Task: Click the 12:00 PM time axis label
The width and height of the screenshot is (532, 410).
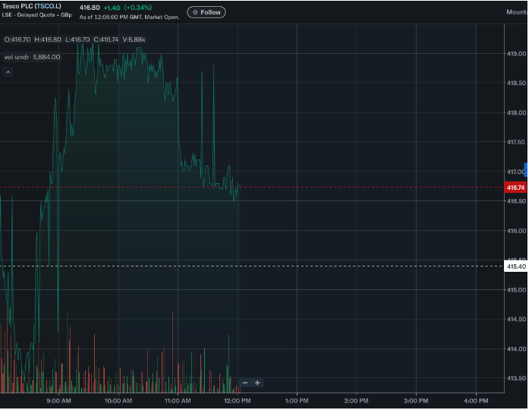Action: pos(238,400)
